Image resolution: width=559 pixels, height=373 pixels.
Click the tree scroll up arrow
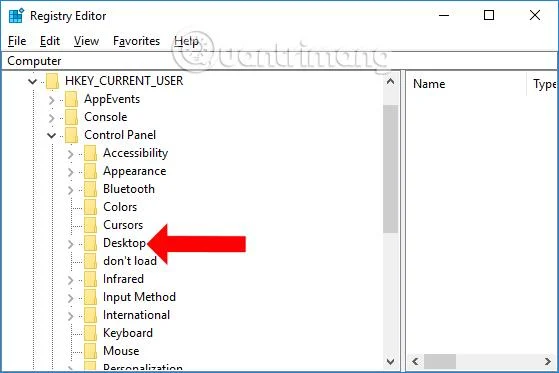[390, 82]
